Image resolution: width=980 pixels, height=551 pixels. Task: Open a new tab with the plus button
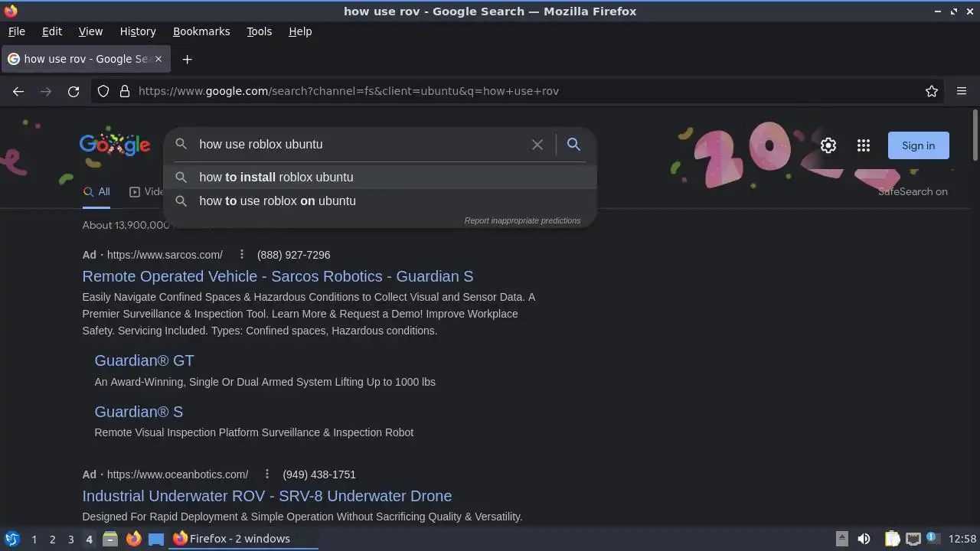click(187, 59)
